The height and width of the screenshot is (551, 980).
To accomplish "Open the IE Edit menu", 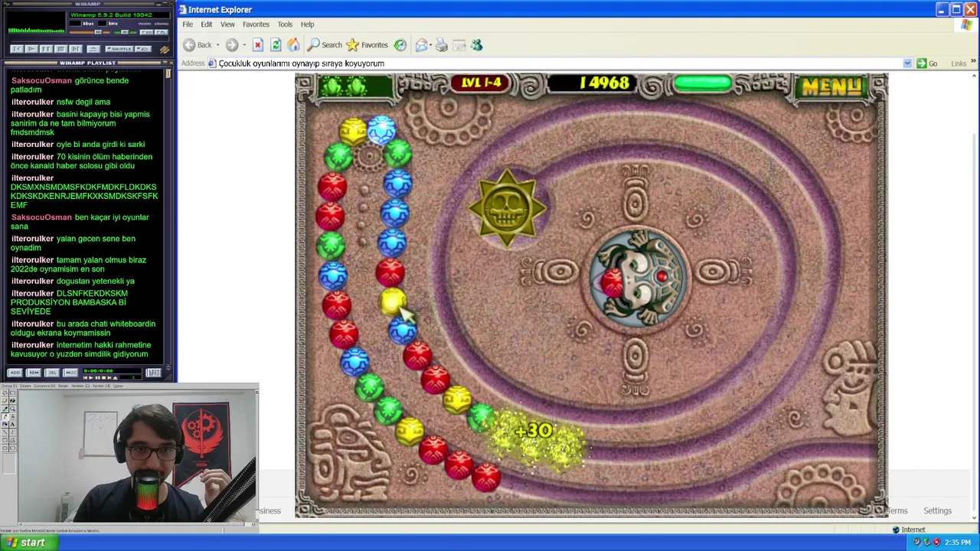I will click(x=207, y=24).
